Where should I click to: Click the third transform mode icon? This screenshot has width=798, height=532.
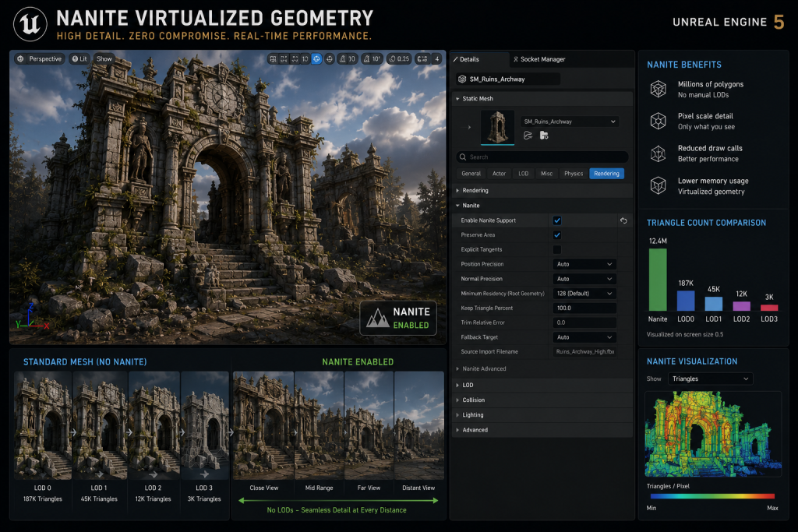tap(295, 59)
